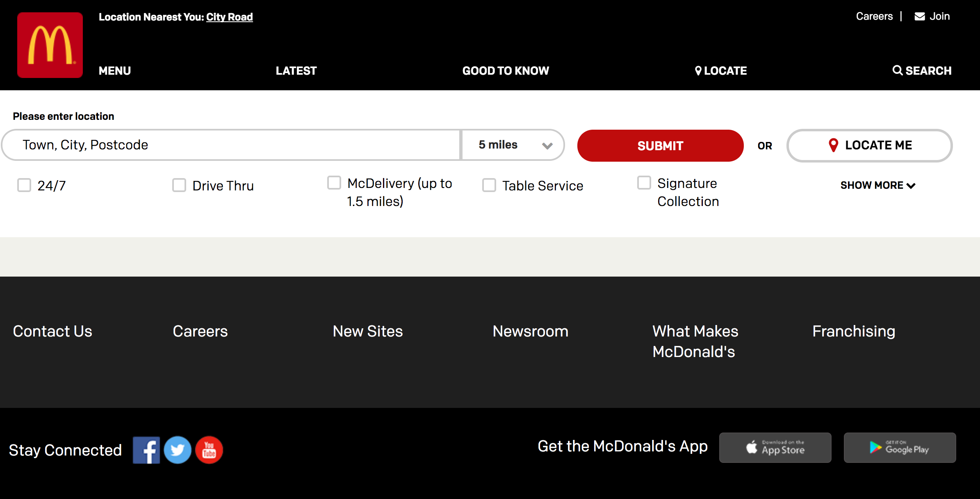Click the SUBMIT button

pos(660,146)
